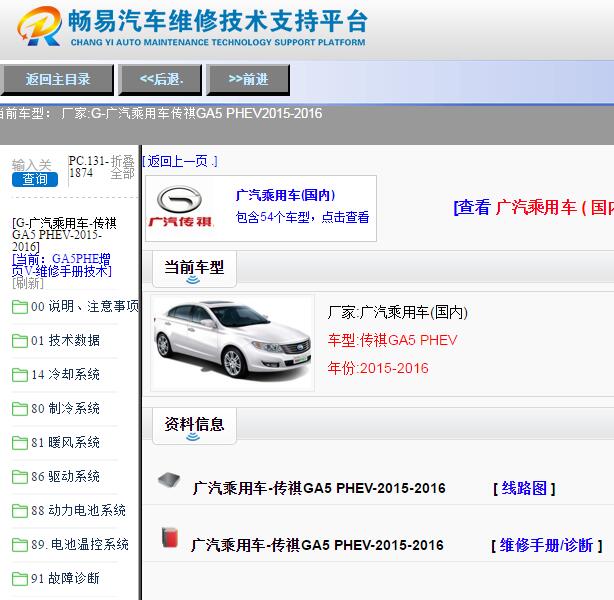The width and height of the screenshot is (614, 600).
Task: Go forward with the >>前进 button
Action: (x=248, y=80)
